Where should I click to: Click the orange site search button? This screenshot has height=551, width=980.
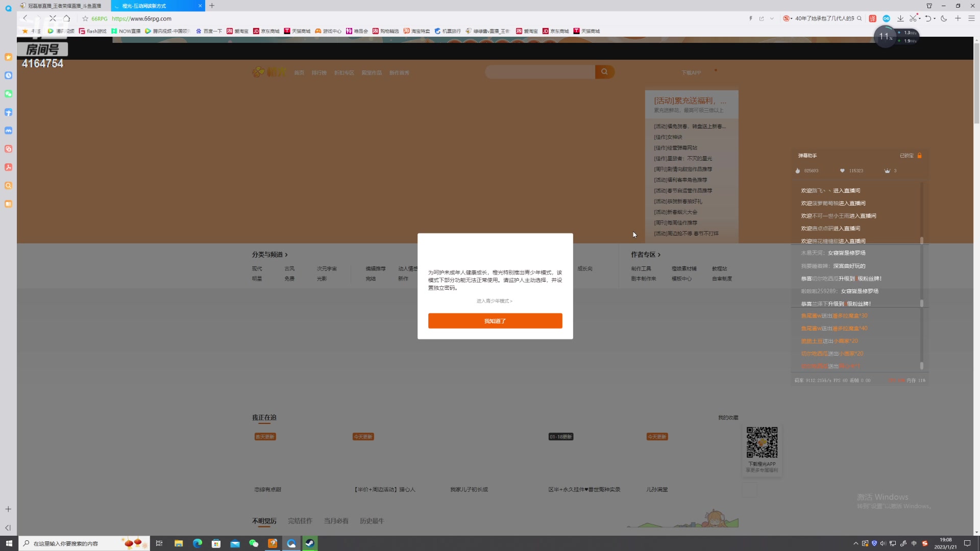click(604, 72)
